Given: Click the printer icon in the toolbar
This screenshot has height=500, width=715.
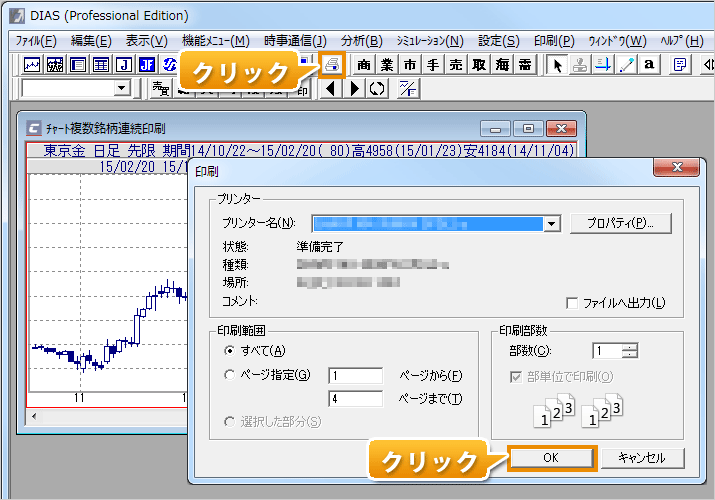Looking at the screenshot, I should [332, 65].
